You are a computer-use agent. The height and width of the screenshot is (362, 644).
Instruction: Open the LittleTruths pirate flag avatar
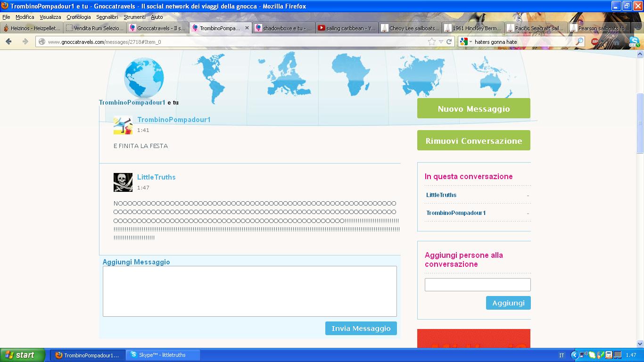(x=123, y=182)
